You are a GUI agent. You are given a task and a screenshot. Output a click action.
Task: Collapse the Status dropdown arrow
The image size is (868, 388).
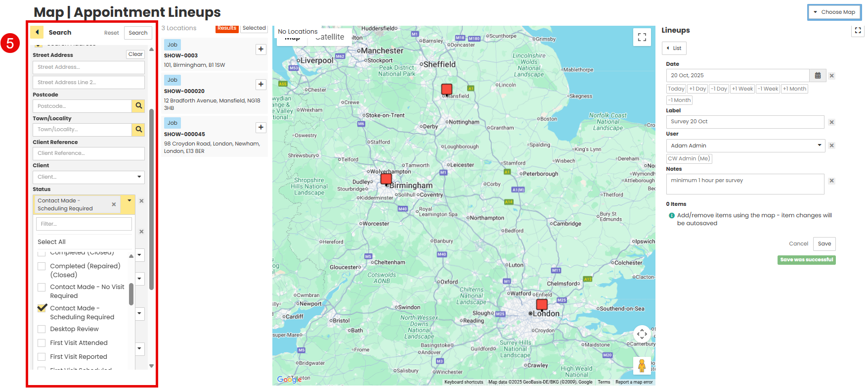(130, 200)
